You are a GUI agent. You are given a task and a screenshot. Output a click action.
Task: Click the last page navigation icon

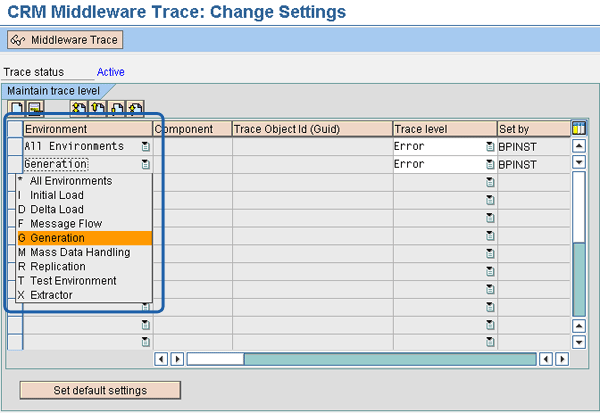click(135, 107)
